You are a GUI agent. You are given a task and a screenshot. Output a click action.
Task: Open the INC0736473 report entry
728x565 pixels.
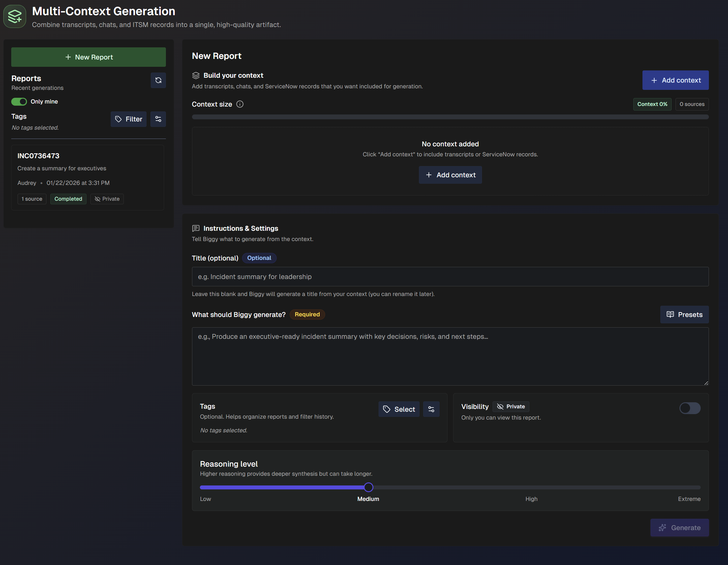(88, 177)
